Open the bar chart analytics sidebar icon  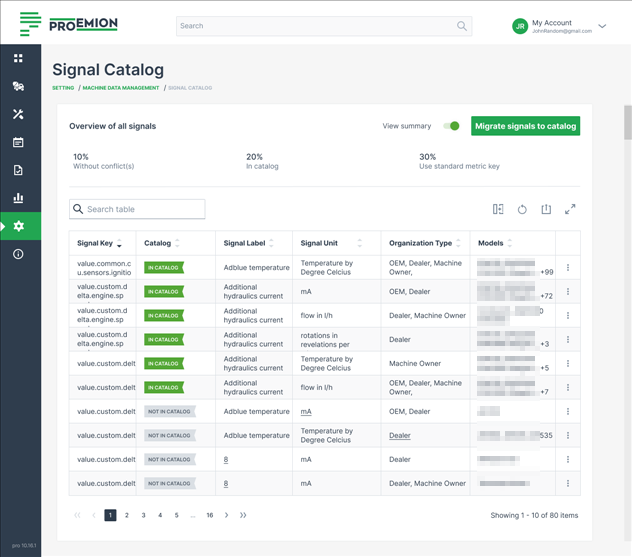coord(18,199)
